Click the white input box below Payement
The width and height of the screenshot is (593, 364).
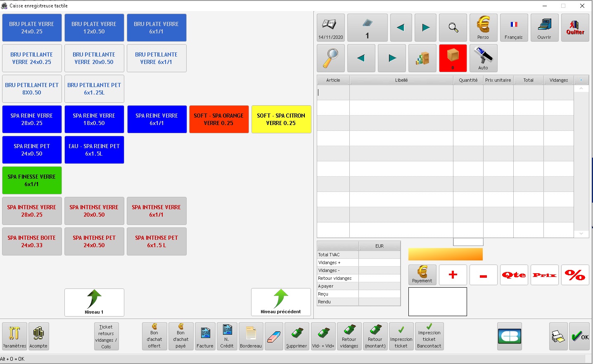tap(438, 302)
